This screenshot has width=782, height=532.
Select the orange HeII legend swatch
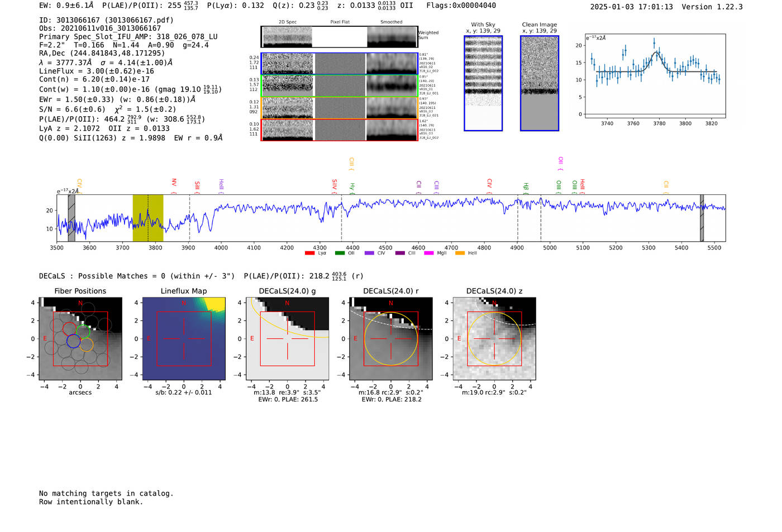pos(460,253)
